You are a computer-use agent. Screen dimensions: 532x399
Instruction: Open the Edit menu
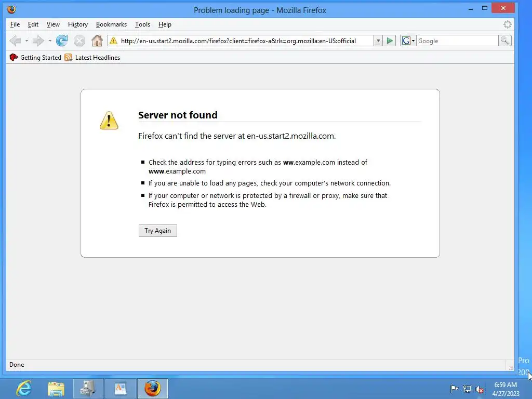[33, 24]
